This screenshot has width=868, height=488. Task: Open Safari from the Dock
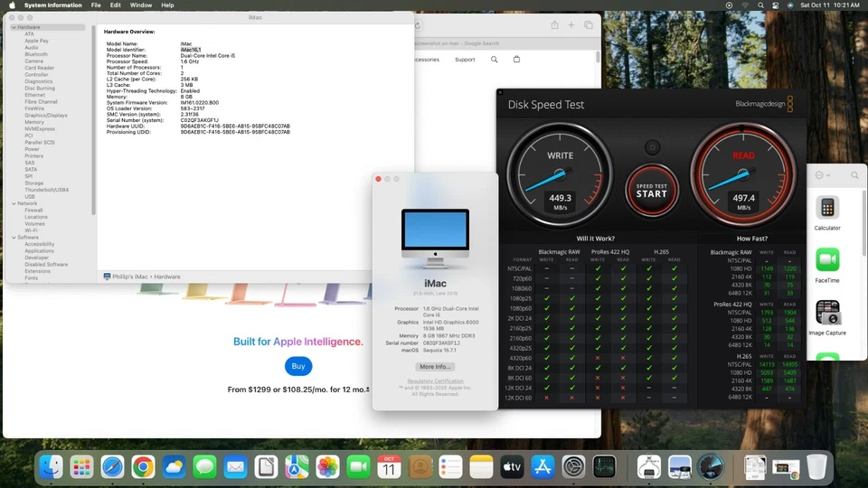pyautogui.click(x=112, y=467)
